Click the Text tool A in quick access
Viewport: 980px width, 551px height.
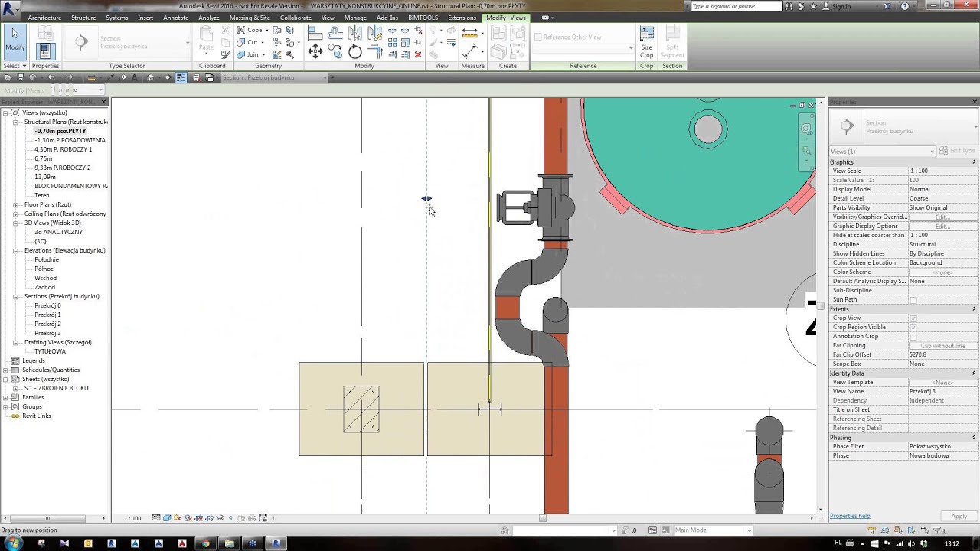[x=135, y=77]
